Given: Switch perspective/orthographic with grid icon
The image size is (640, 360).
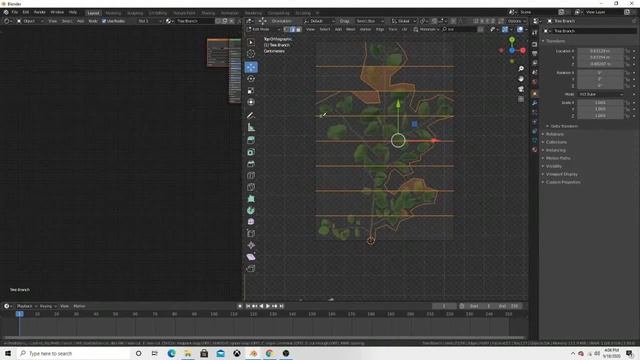Looking at the screenshot, I should (x=521, y=99).
